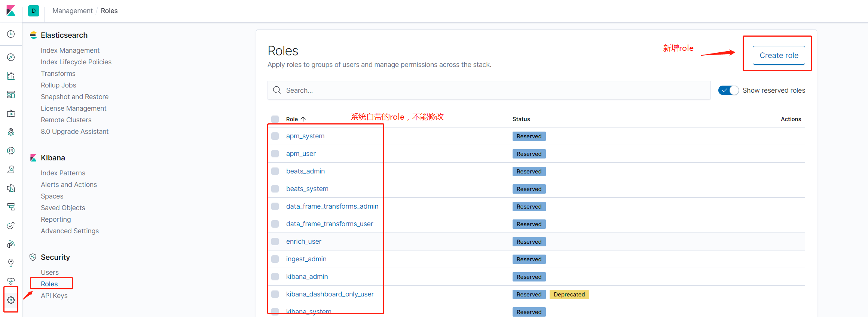Open the apm_system role link
The height and width of the screenshot is (317, 868).
305,136
